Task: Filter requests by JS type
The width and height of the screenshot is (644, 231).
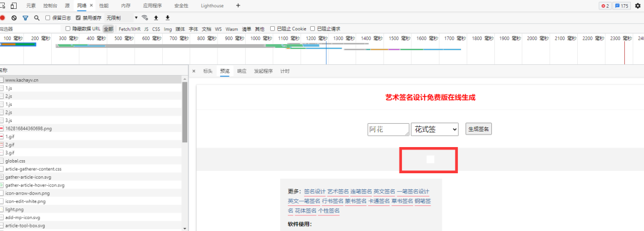Action: click(146, 29)
